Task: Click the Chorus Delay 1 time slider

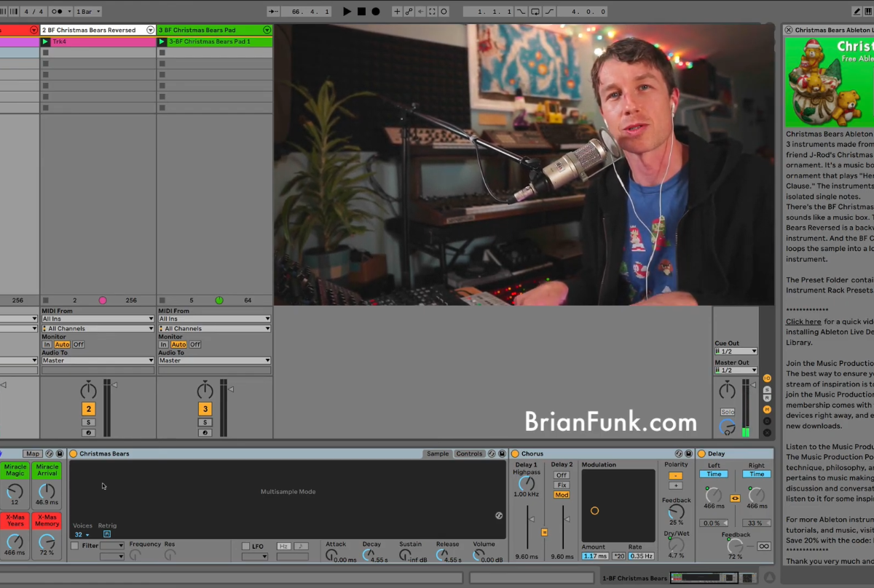Action: point(526,519)
